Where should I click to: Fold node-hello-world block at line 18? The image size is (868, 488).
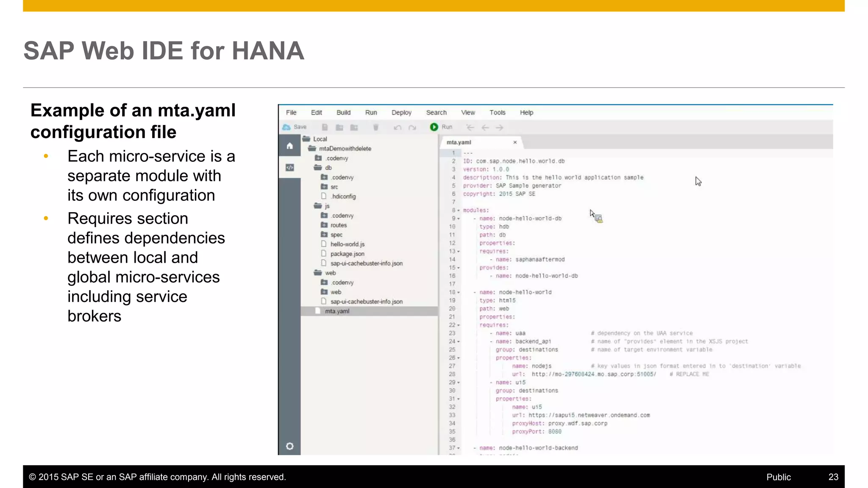(x=459, y=292)
